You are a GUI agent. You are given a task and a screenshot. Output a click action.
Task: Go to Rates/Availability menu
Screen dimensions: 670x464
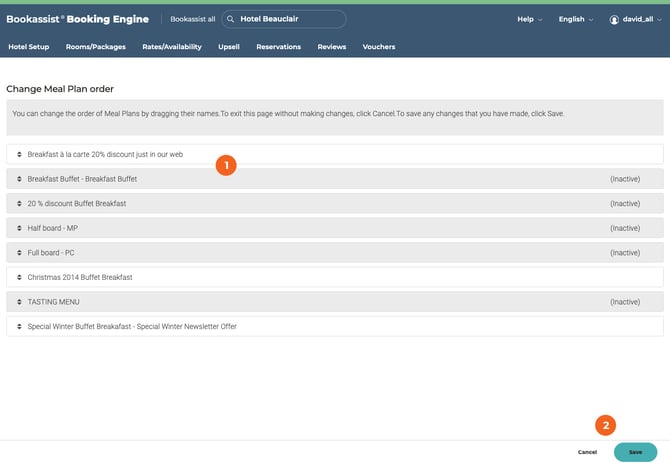click(171, 47)
